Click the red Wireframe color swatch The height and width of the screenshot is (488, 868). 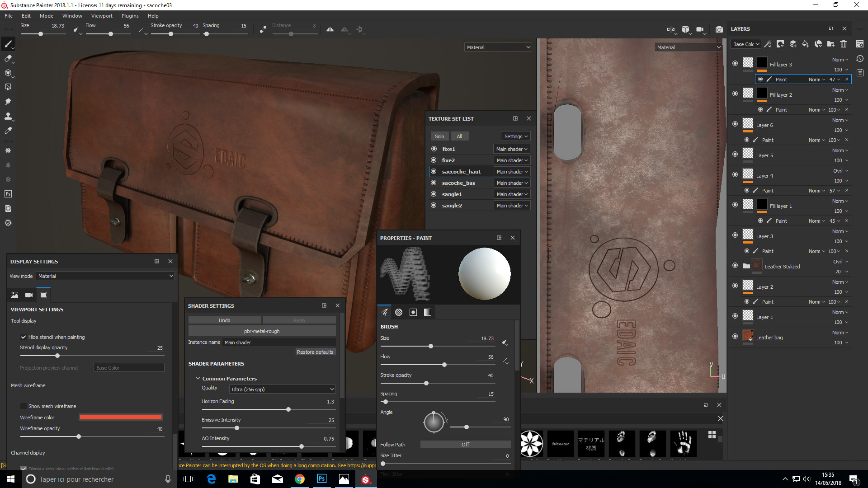(x=120, y=417)
